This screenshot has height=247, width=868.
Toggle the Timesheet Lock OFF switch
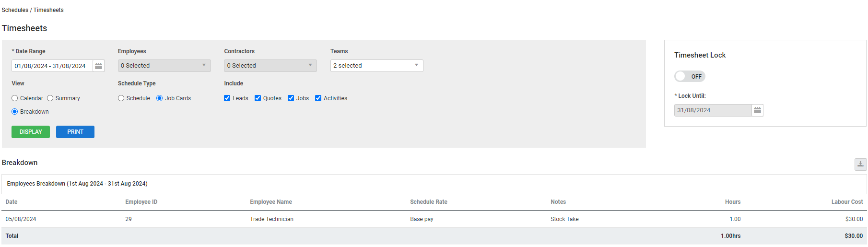click(690, 76)
